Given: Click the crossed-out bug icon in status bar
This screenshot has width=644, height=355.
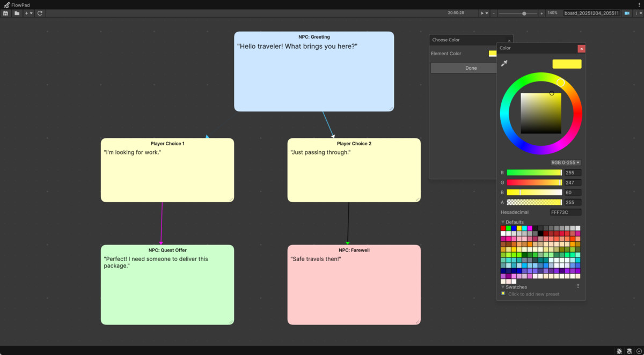Looking at the screenshot, I should (x=619, y=351).
